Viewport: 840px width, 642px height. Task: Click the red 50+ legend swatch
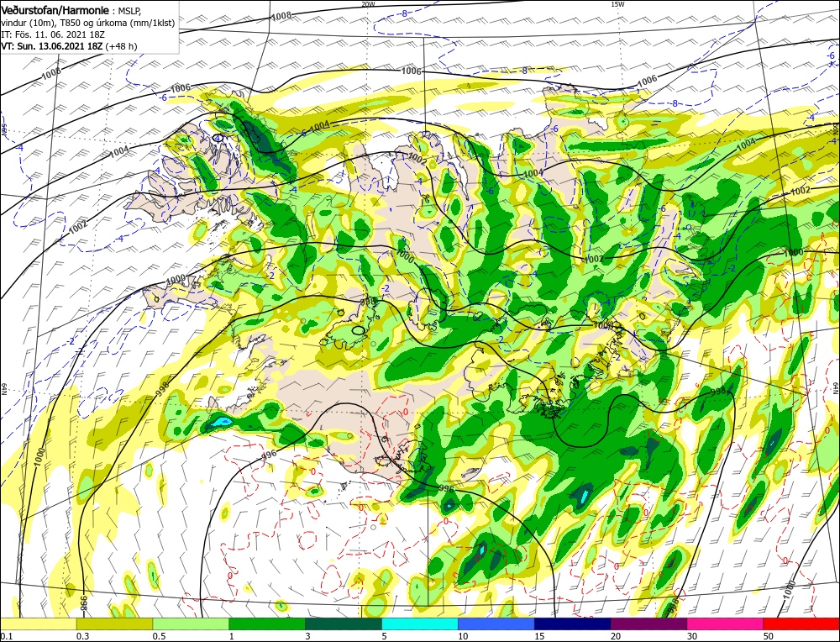[801, 624]
